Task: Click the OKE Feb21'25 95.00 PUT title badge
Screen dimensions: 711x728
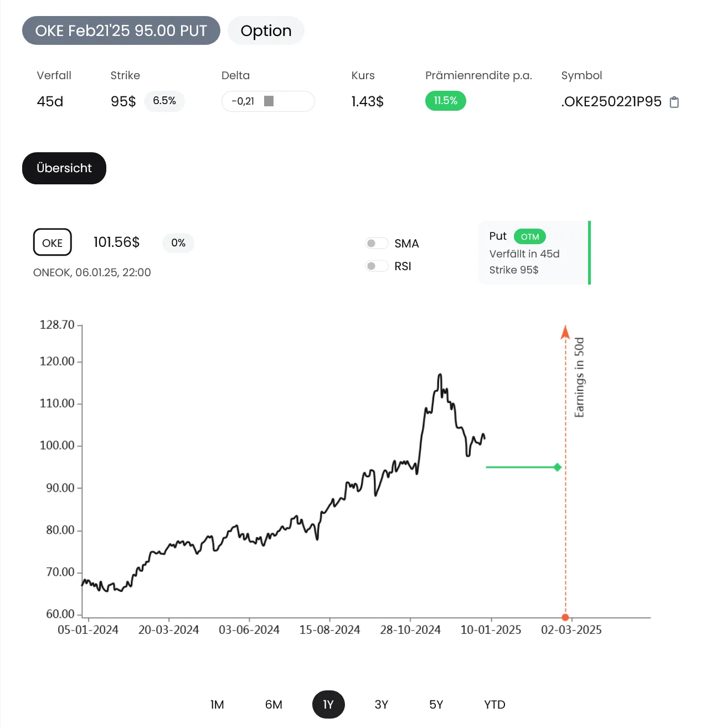Action: pos(121,30)
